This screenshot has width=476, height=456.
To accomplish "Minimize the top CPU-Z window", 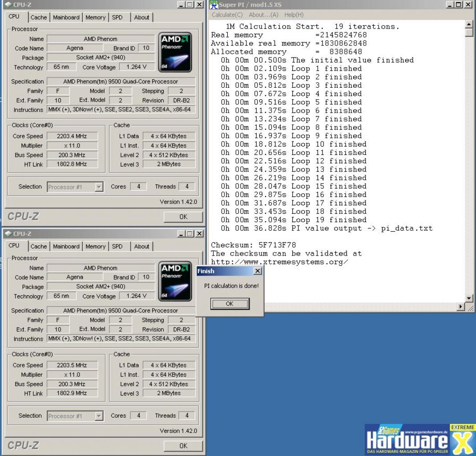I will click(x=181, y=5).
